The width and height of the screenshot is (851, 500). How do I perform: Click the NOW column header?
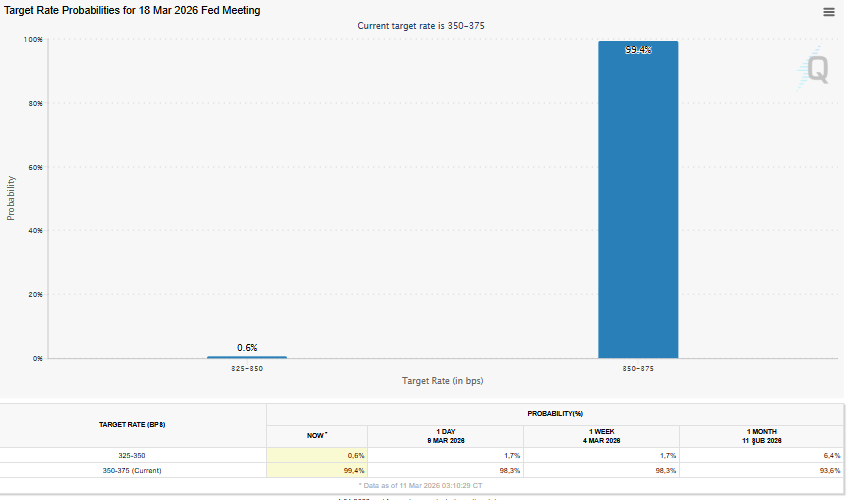pyautogui.click(x=317, y=436)
